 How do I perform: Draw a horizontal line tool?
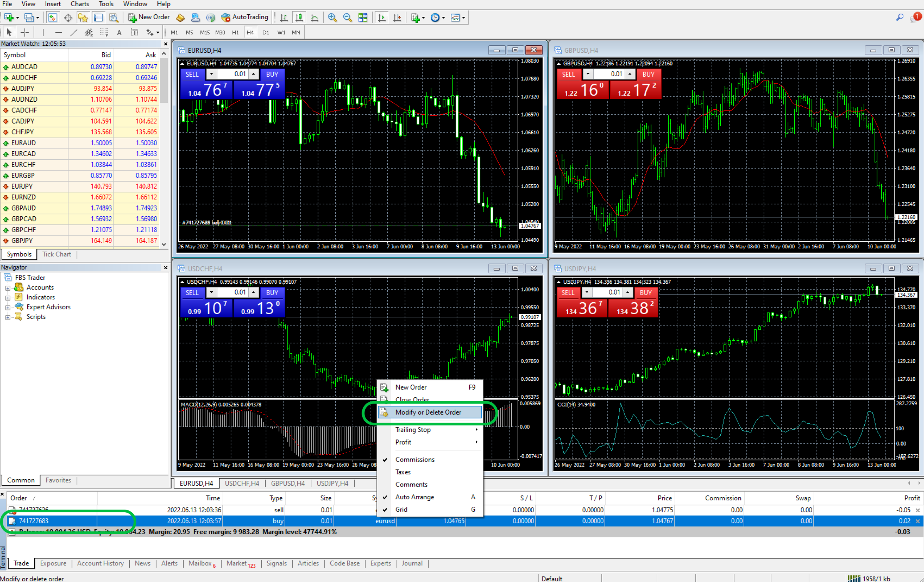click(58, 32)
